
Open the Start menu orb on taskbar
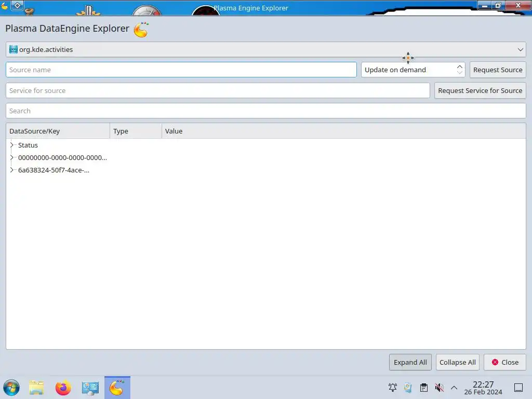pos(11,388)
